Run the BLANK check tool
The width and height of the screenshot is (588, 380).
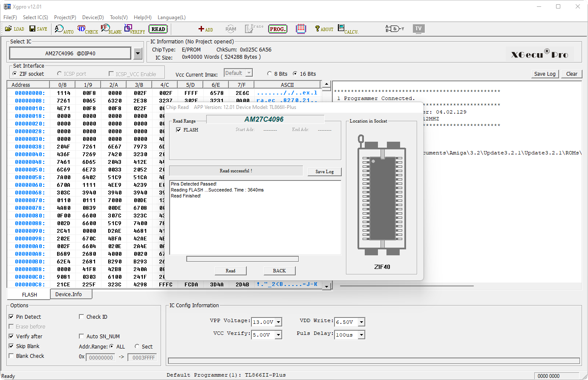pyautogui.click(x=111, y=29)
